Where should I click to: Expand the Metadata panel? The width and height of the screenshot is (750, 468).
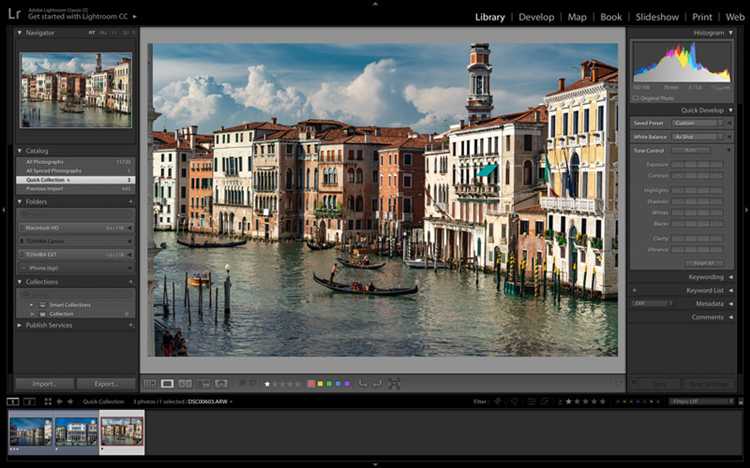click(x=731, y=304)
